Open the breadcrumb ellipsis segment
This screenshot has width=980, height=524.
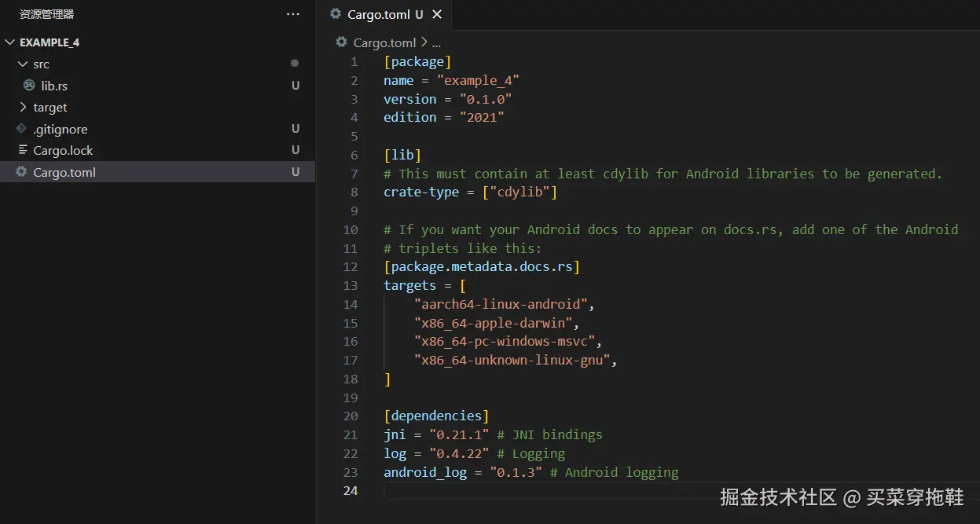coord(436,42)
